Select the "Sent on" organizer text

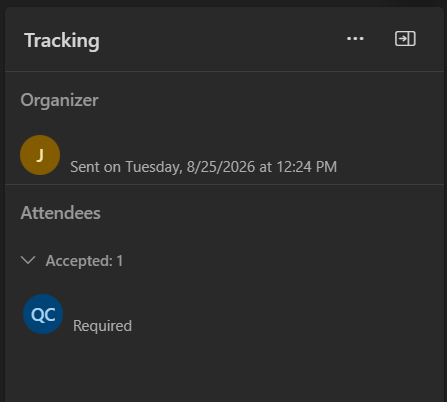pyautogui.click(x=95, y=167)
